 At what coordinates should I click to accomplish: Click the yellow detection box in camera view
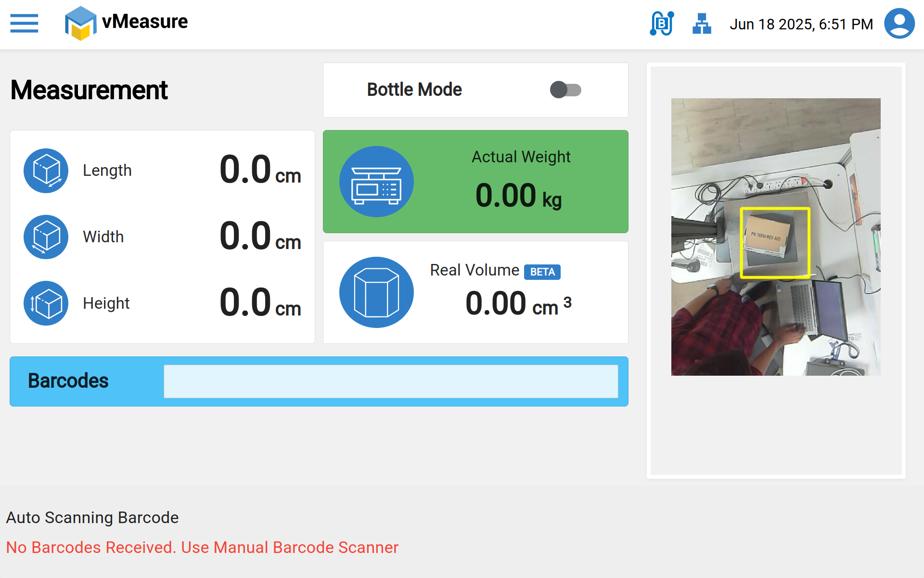pyautogui.click(x=775, y=243)
